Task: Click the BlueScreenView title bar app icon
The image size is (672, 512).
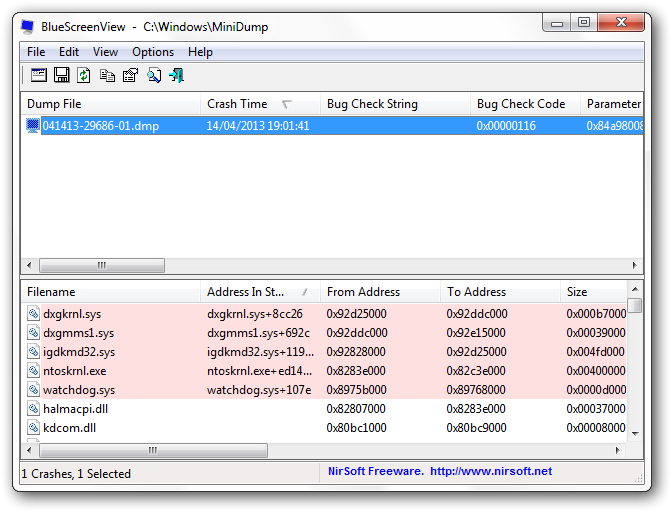Action: (28, 27)
